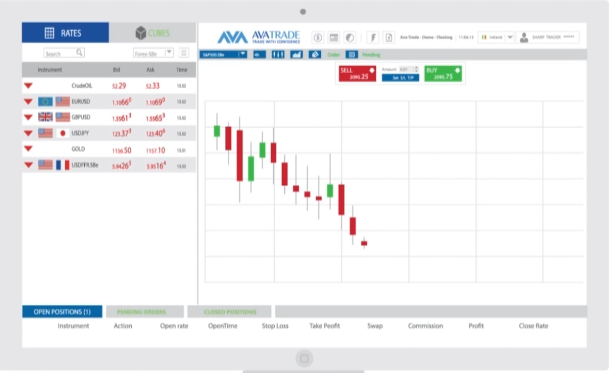Viewport: 610px width, 373px height.
Task: Open the Forex category filter dropdown
Action: tap(153, 53)
